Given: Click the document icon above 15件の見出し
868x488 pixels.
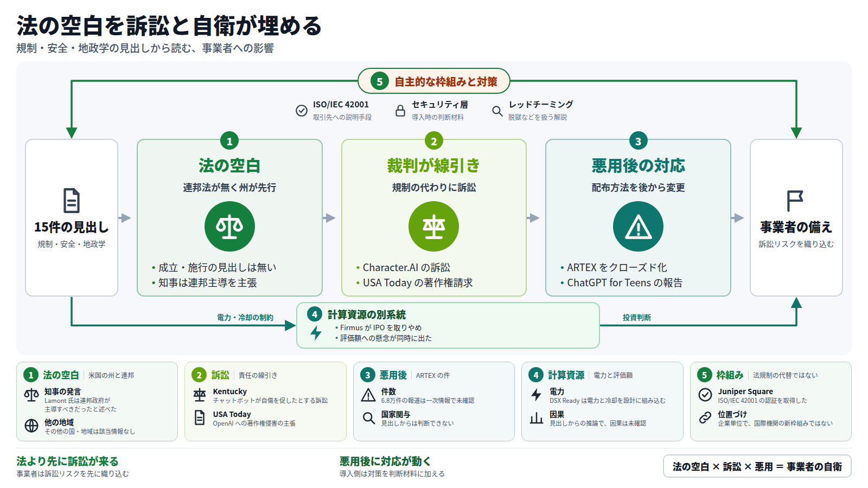Looking at the screenshot, I should tap(72, 201).
